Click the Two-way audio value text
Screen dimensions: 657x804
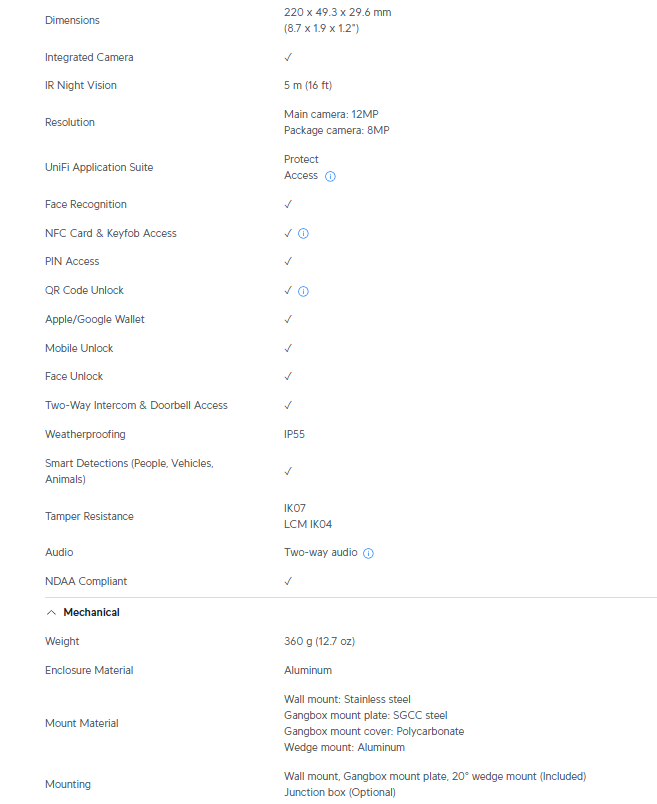pos(321,552)
